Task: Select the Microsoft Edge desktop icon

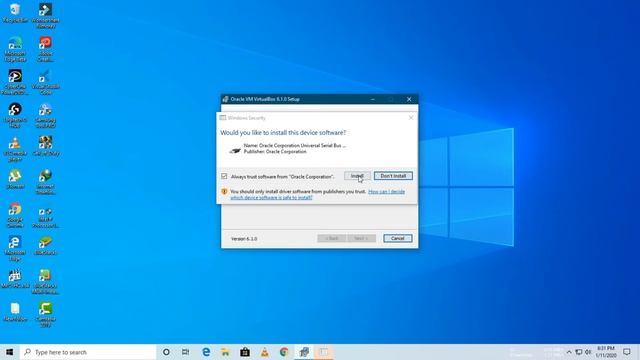Action: (x=15, y=249)
